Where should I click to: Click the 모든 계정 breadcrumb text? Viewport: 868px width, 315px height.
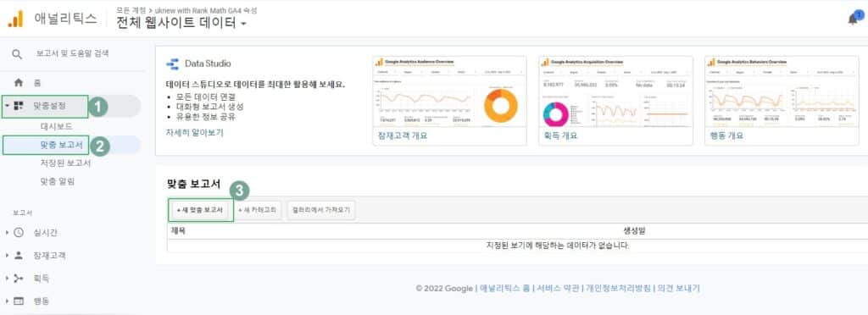pos(131,10)
